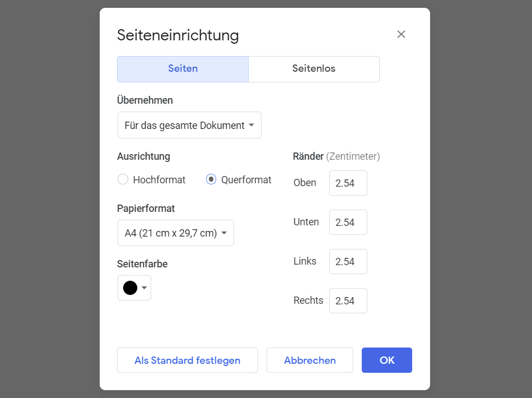
Task: Click the Abbrechen button
Action: (x=310, y=360)
